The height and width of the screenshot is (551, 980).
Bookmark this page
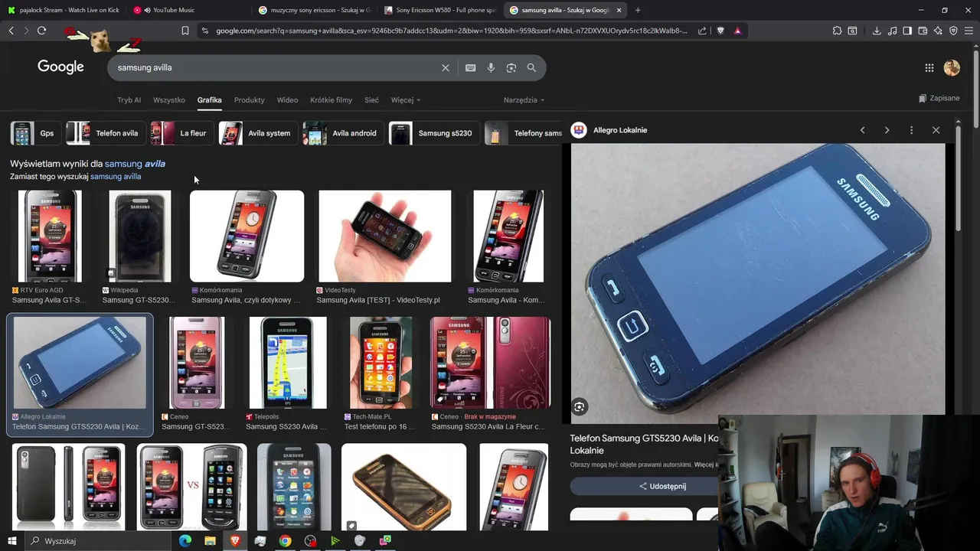click(x=185, y=31)
